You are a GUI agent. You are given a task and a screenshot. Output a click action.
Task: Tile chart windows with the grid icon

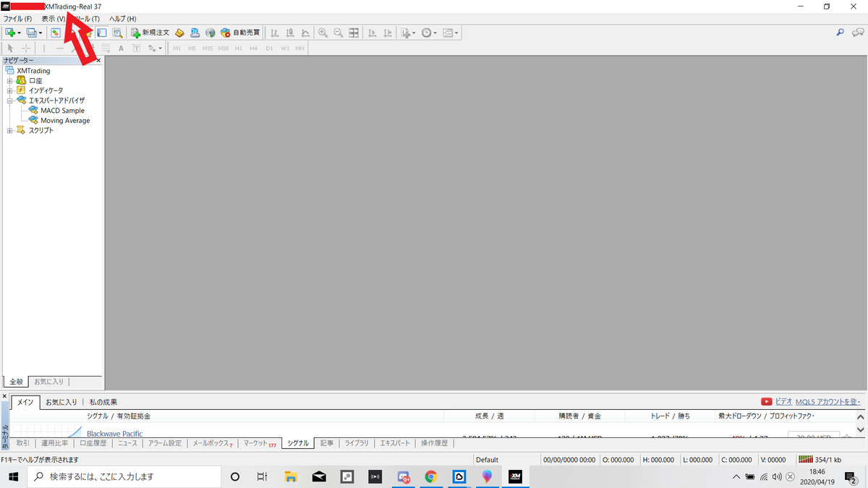(354, 33)
